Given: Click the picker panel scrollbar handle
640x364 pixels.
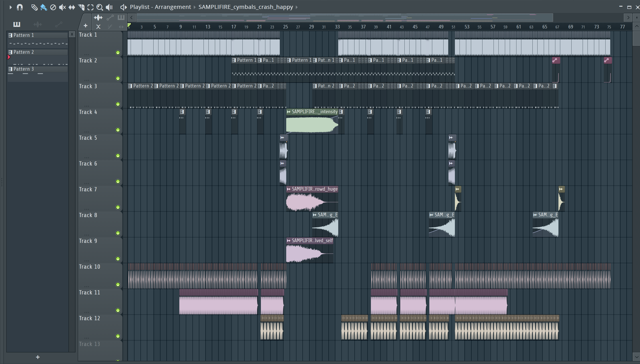Looking at the screenshot, I should click(x=72, y=34).
